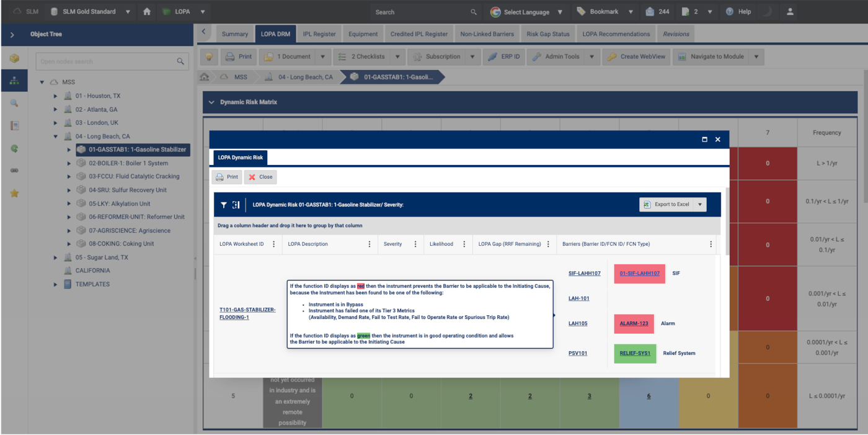Click the red 01-SIF-LAHH107 barrier cell
Screen dimensions: 868x435
[639, 274]
